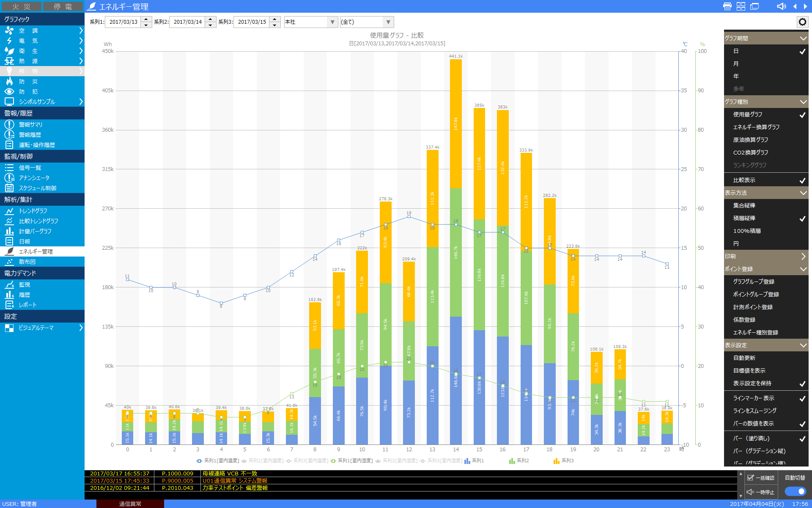The image size is (812, 508).
Task: Open 電力デマンド 監視 icon
Action: (9, 284)
